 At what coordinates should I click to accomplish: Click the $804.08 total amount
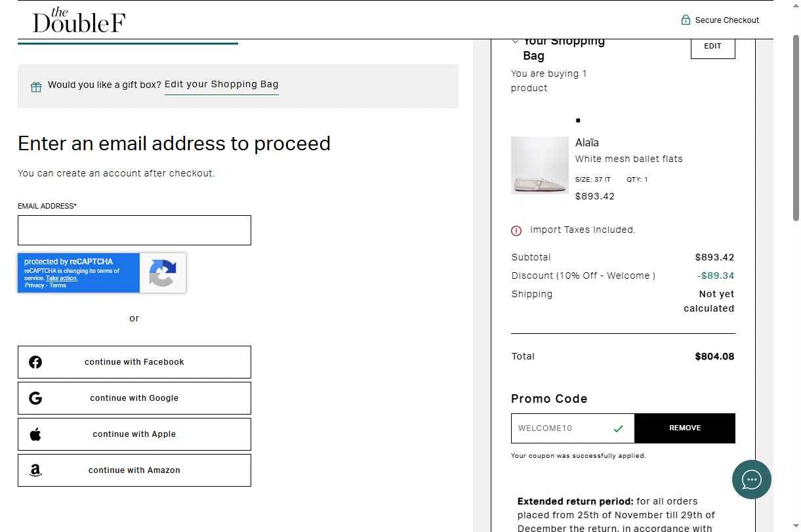coord(714,357)
